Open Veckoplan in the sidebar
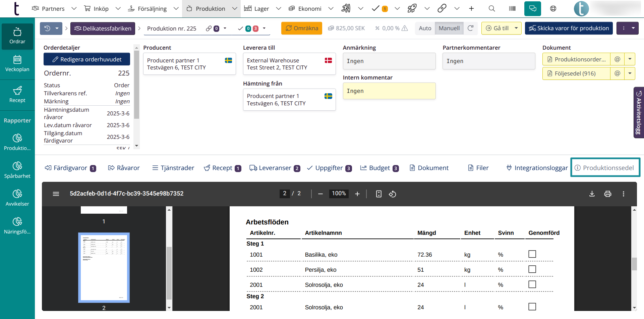The height and width of the screenshot is (319, 644). pos(17,64)
